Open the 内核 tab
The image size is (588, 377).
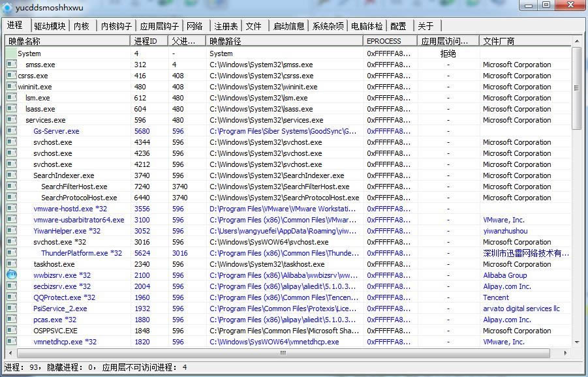82,26
